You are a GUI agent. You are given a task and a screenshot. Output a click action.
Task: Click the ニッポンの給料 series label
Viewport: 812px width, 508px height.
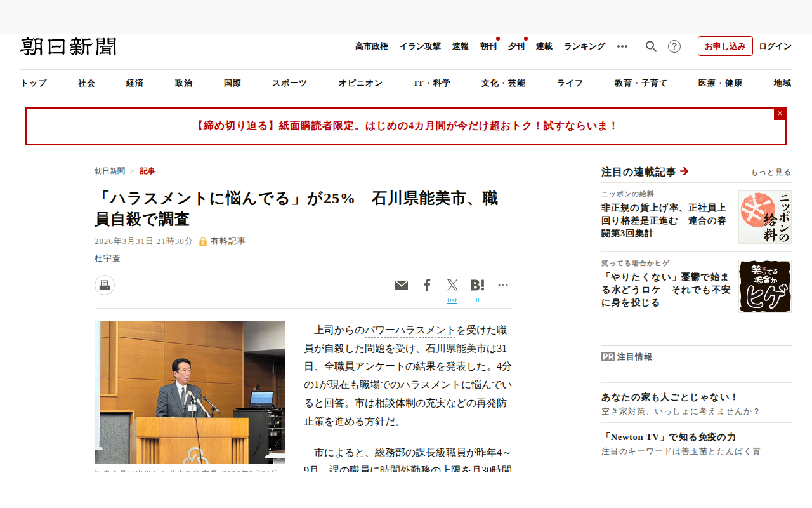[x=627, y=194]
